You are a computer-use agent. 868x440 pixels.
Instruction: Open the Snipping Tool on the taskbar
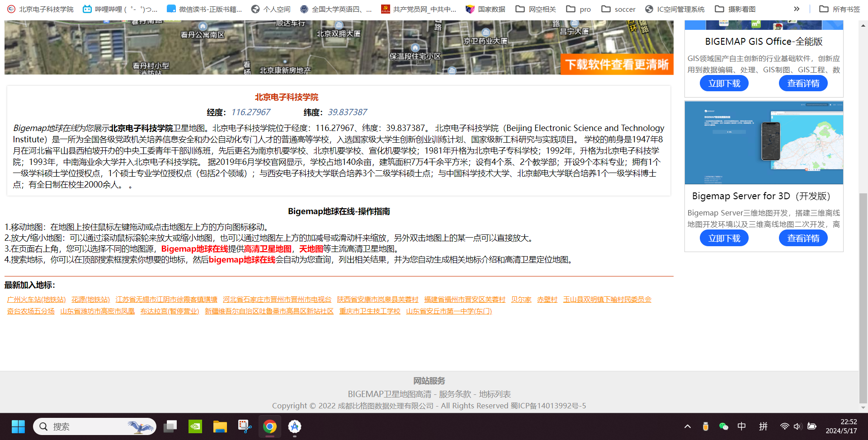(245, 426)
